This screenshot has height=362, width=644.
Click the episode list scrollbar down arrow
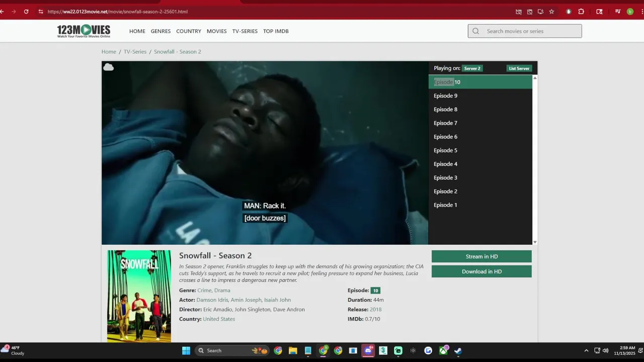point(534,242)
